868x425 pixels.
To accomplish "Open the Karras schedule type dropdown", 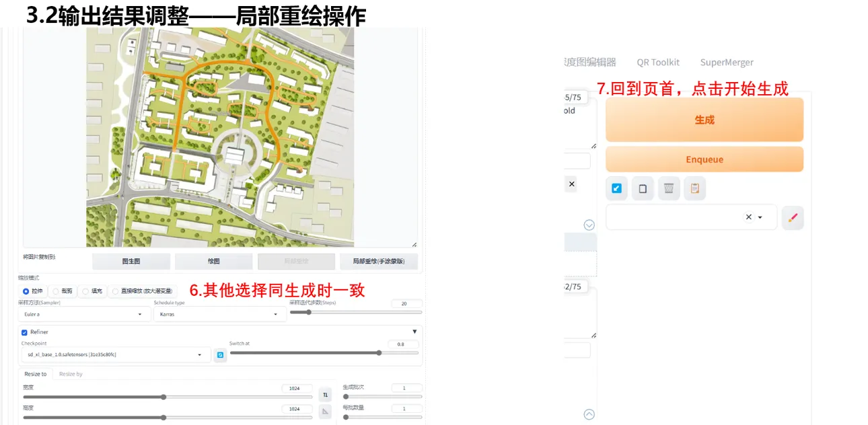I will [219, 314].
